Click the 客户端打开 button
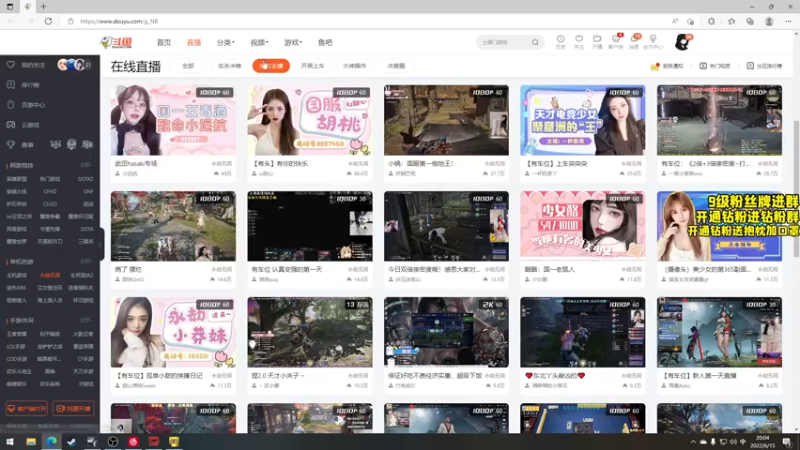 pyautogui.click(x=27, y=409)
